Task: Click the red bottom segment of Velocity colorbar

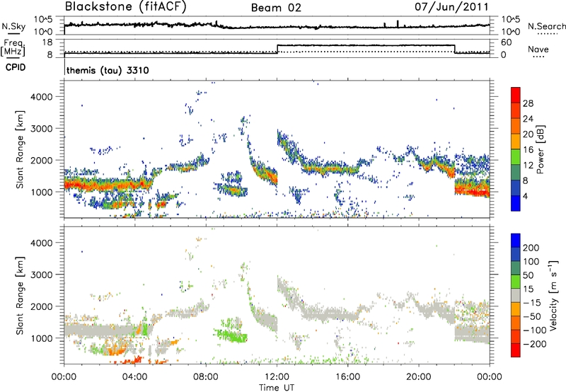Action: tap(516, 350)
